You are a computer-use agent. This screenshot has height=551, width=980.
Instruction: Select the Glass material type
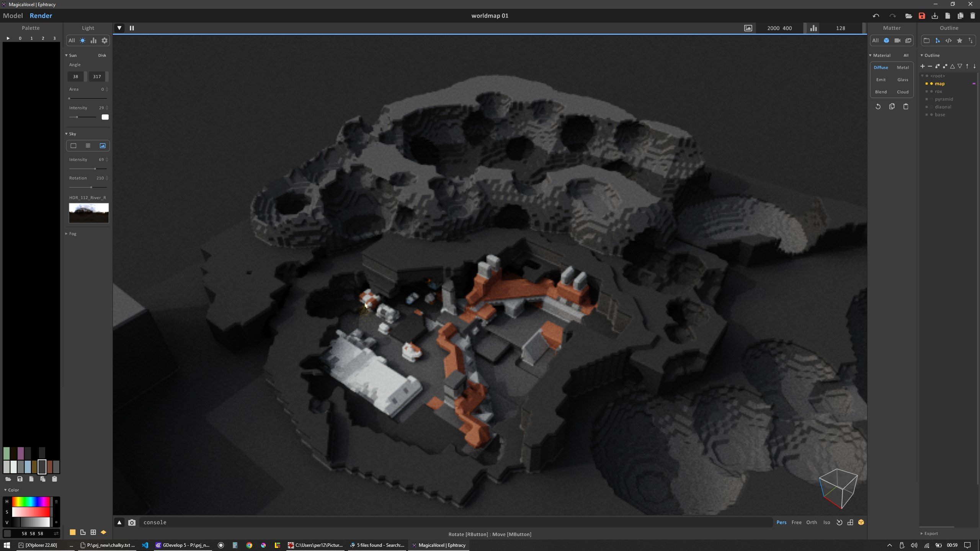coord(903,80)
